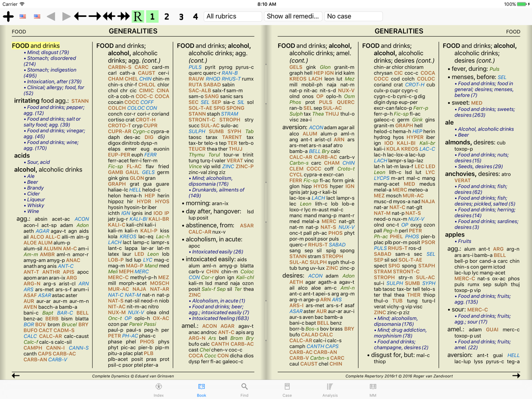
Task: Jump back with double left arrow
Action: (109, 16)
